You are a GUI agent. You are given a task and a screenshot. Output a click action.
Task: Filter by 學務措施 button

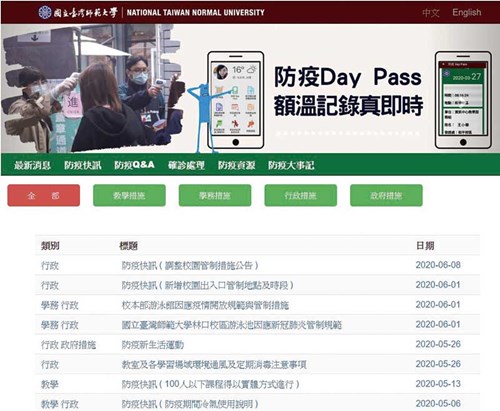tap(215, 195)
